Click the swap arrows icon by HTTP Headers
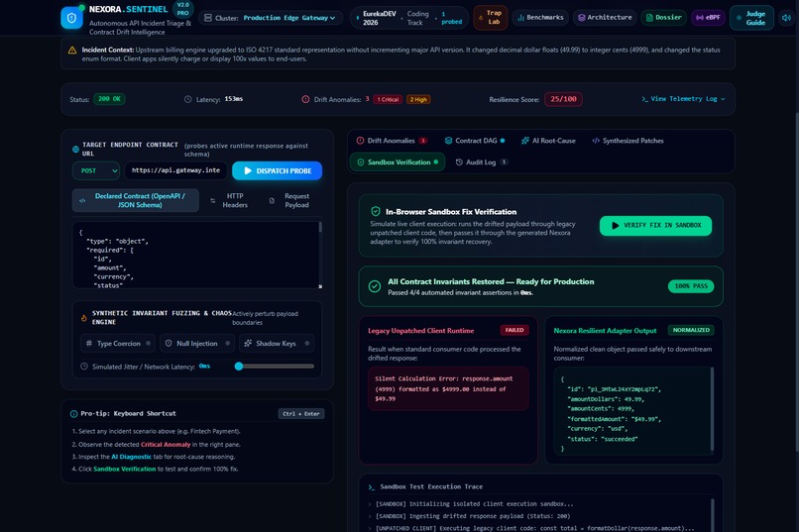Image resolution: width=799 pixels, height=532 pixels. (213, 200)
